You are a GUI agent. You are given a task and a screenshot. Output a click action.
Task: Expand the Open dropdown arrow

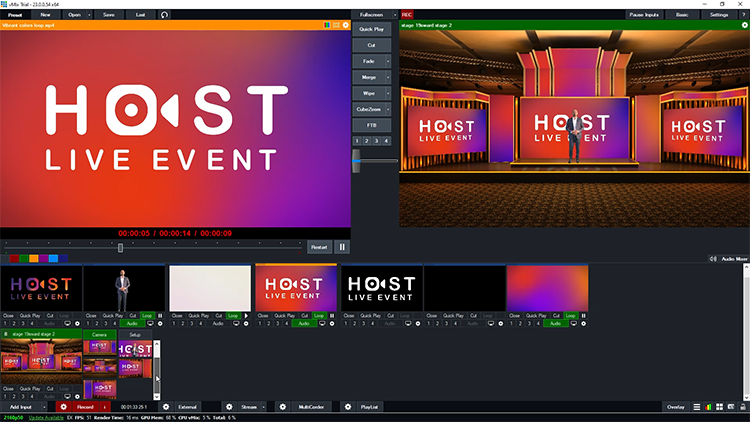[x=90, y=15]
